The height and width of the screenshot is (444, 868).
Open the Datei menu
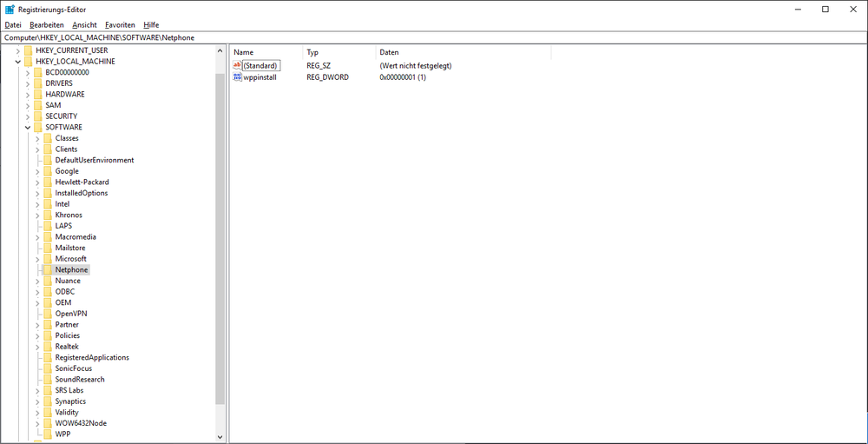[x=13, y=25]
